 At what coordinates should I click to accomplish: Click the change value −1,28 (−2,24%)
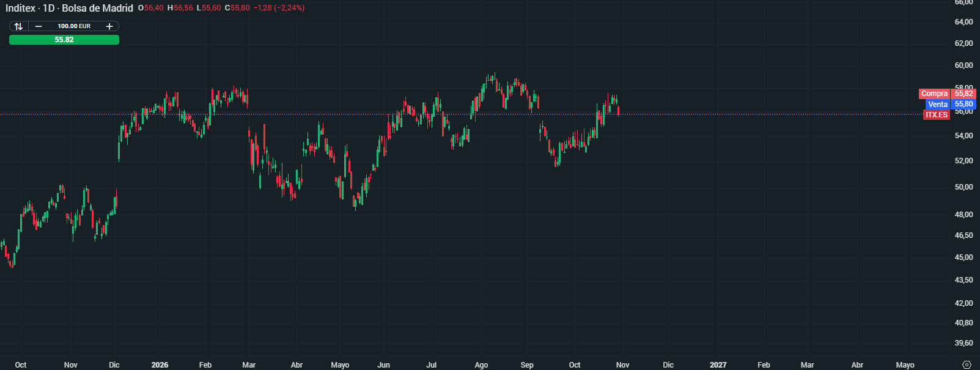279,8
